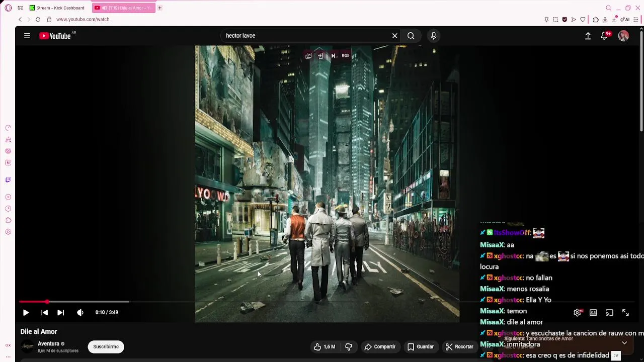Cast the video with the cast icon
The image size is (644, 362).
click(609, 312)
